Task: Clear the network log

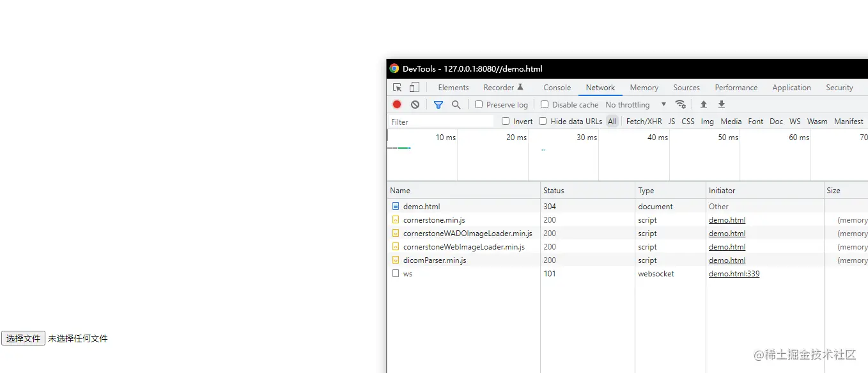Action: coord(415,104)
